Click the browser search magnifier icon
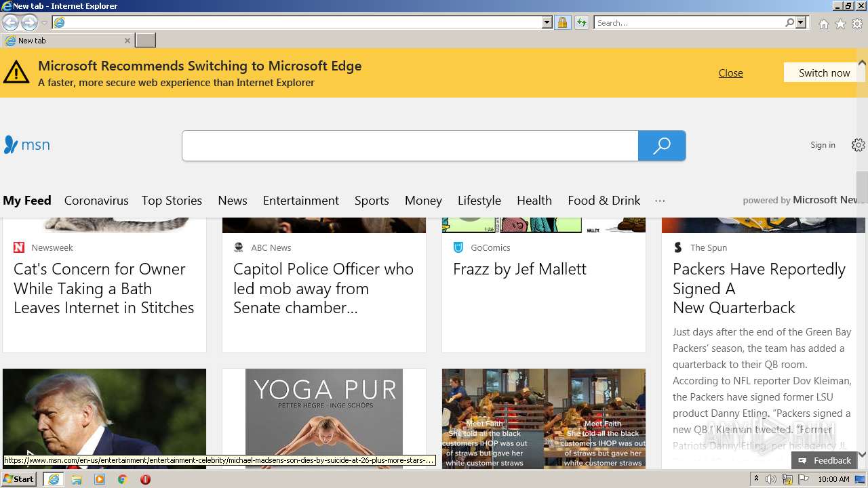 [x=789, y=22]
